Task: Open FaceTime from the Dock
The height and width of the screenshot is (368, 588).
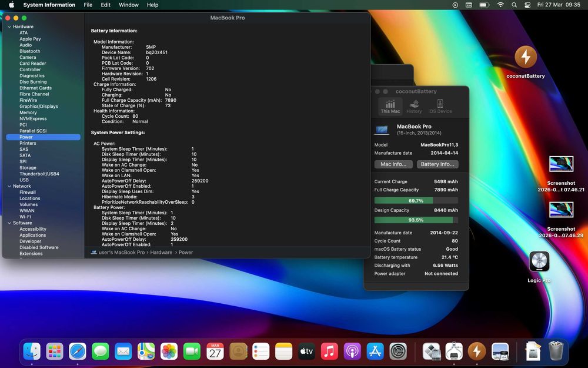Action: [192, 352]
